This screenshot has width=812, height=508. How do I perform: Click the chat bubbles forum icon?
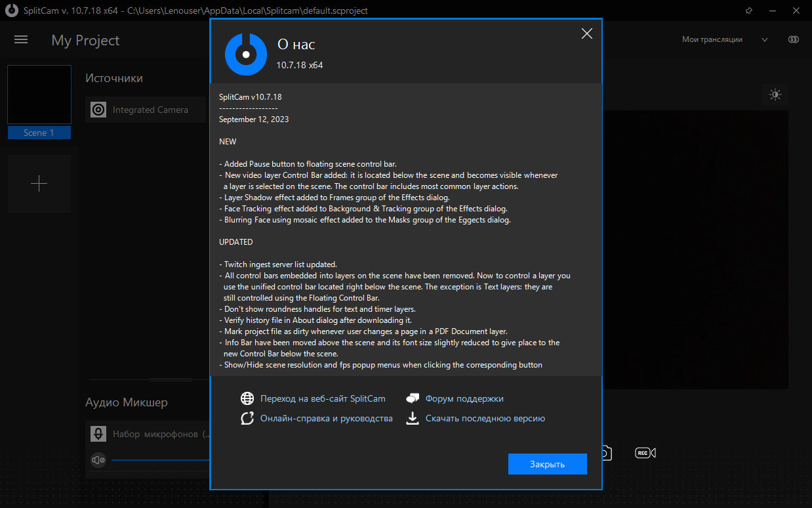tap(413, 398)
